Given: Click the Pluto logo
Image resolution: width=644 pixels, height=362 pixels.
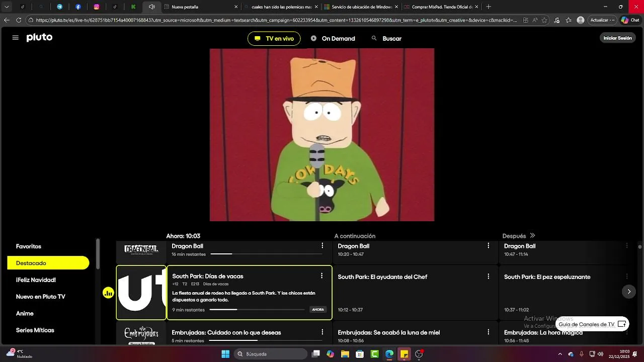Looking at the screenshot, I should [39, 38].
